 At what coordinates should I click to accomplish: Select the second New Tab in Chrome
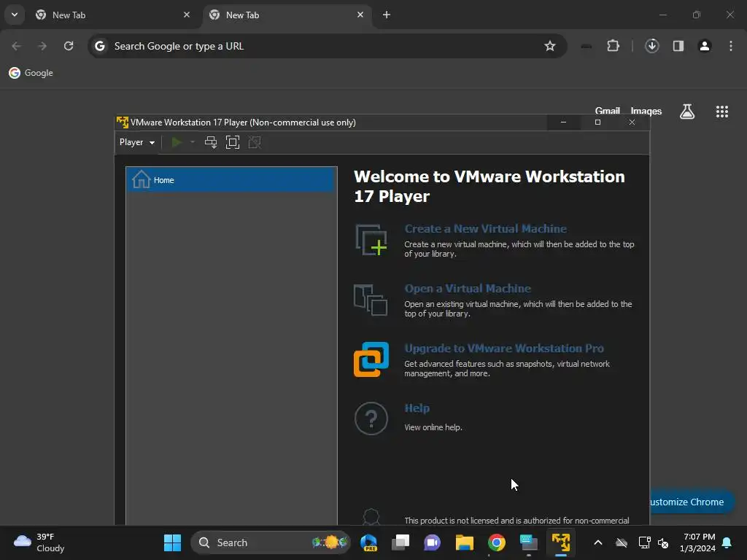click(286, 15)
